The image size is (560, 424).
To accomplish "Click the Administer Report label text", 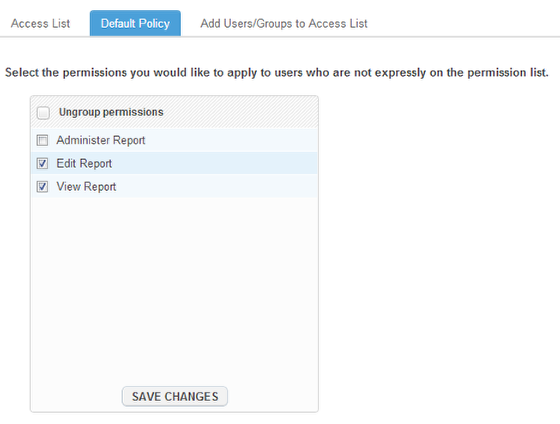I will 101,140.
